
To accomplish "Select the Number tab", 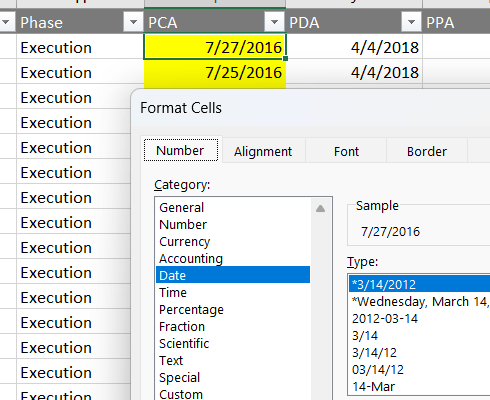I will [180, 151].
